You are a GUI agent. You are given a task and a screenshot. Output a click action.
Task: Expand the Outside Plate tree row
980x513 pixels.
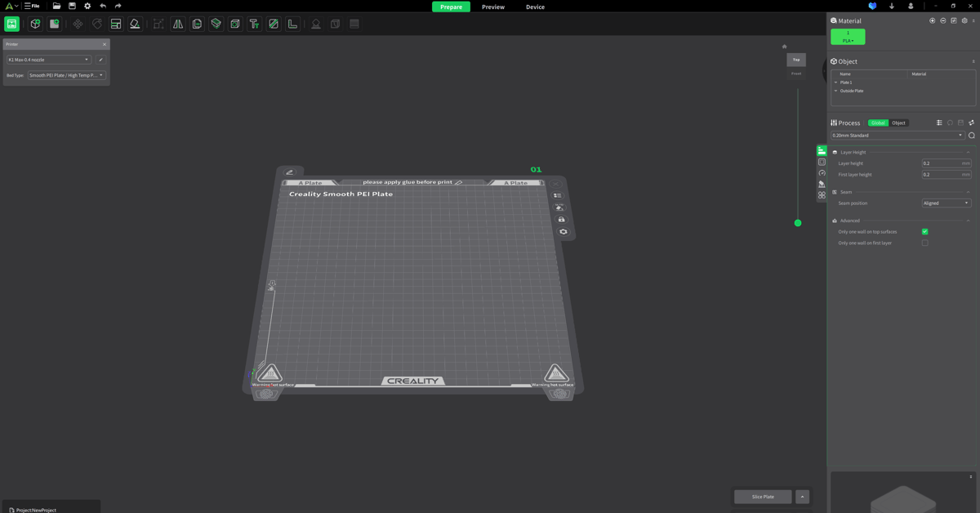pyautogui.click(x=835, y=91)
